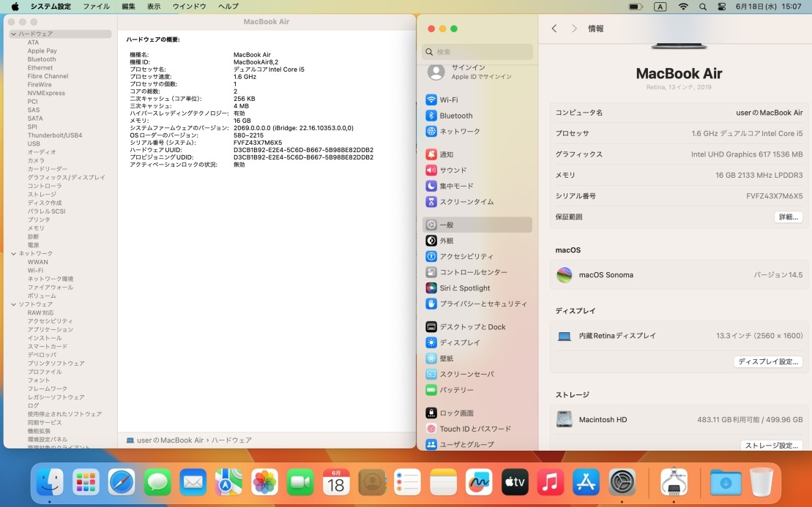Open アクセシビリティ settings in the sidebar
Screen dimensions: 812x507
pyautogui.click(x=477, y=256)
